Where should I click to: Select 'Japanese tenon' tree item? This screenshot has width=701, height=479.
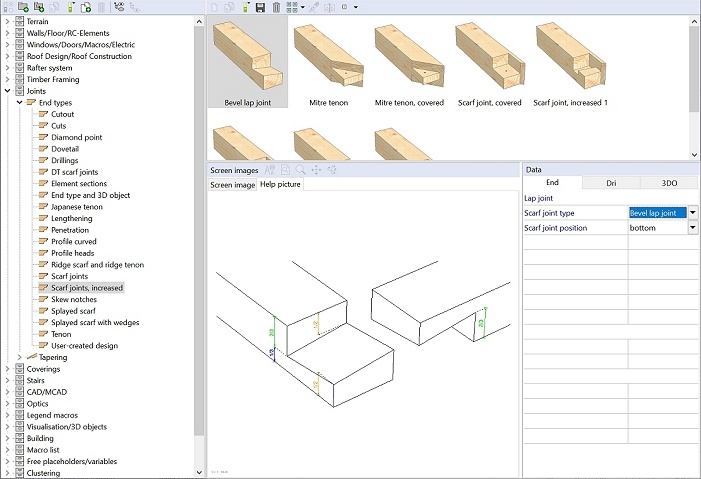point(77,207)
